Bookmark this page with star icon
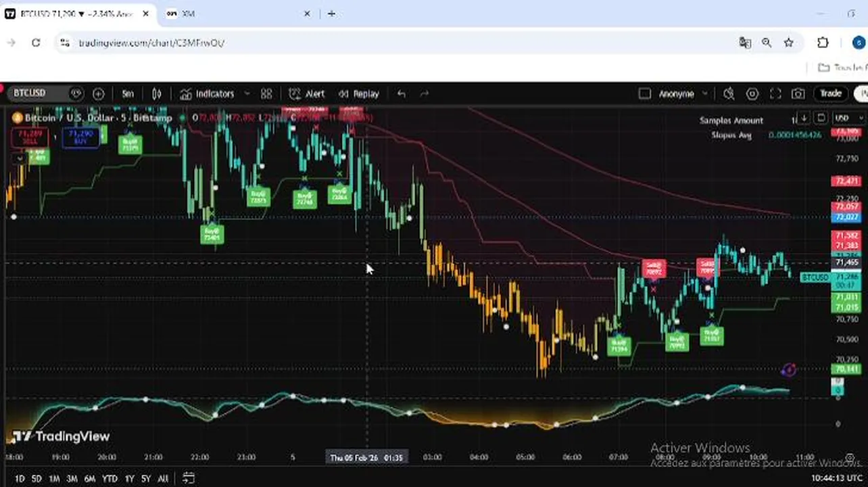This screenshot has width=868, height=487. [x=788, y=43]
